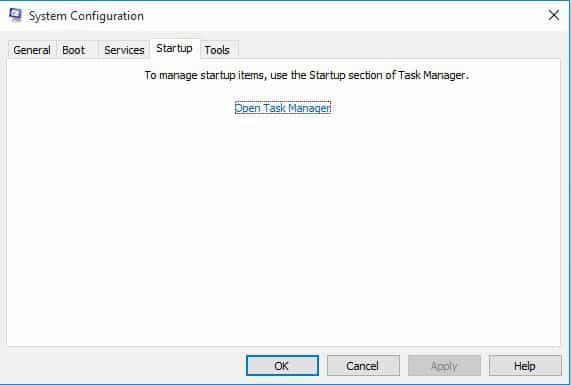Click the empty Startup panel area
Screen dimensions: 571x385
283,229
